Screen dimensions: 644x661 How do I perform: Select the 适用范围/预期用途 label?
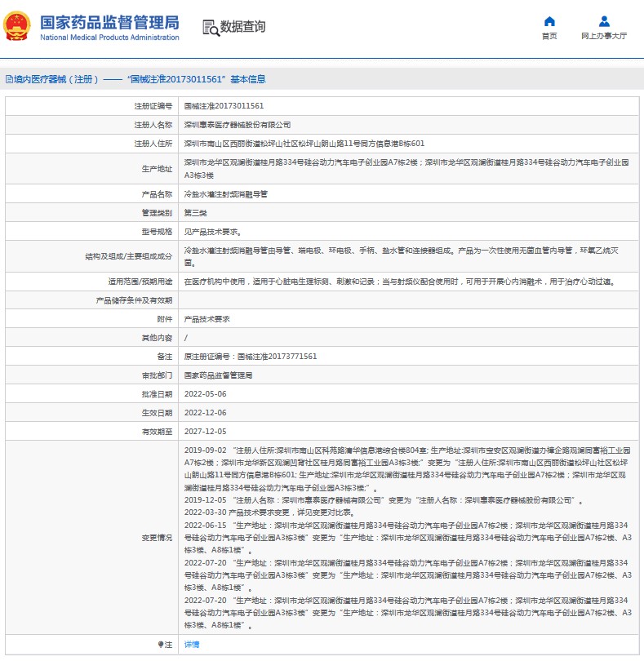click(140, 282)
